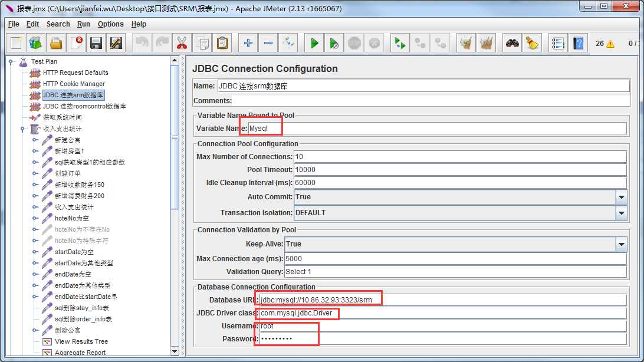Viewport: 644px width, 362px height.
Task: Click the Open file folder icon
Action: point(56,43)
